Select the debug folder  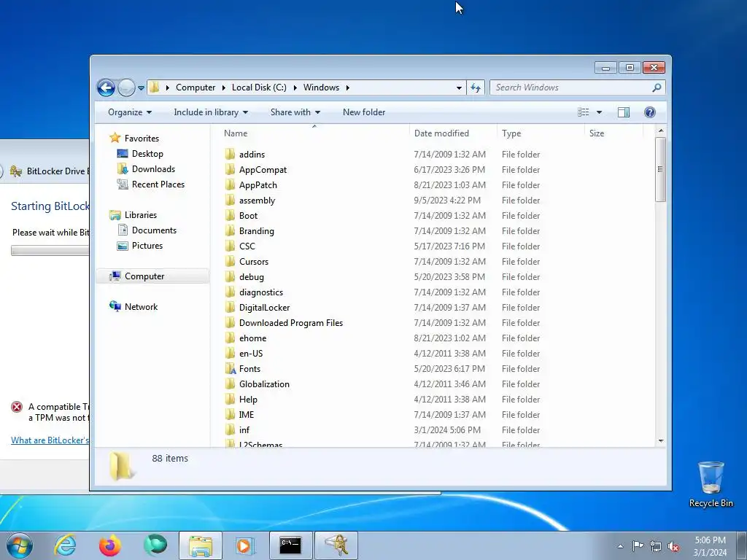point(252,277)
